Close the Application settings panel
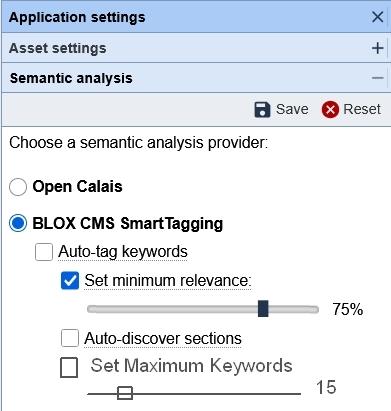This screenshot has height=411, width=391. tap(377, 17)
